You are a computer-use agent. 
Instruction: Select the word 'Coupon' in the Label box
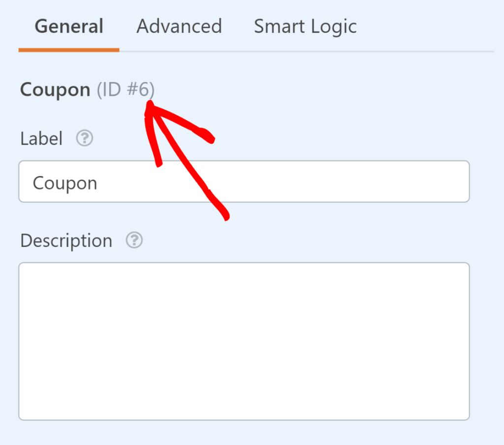coord(64,182)
